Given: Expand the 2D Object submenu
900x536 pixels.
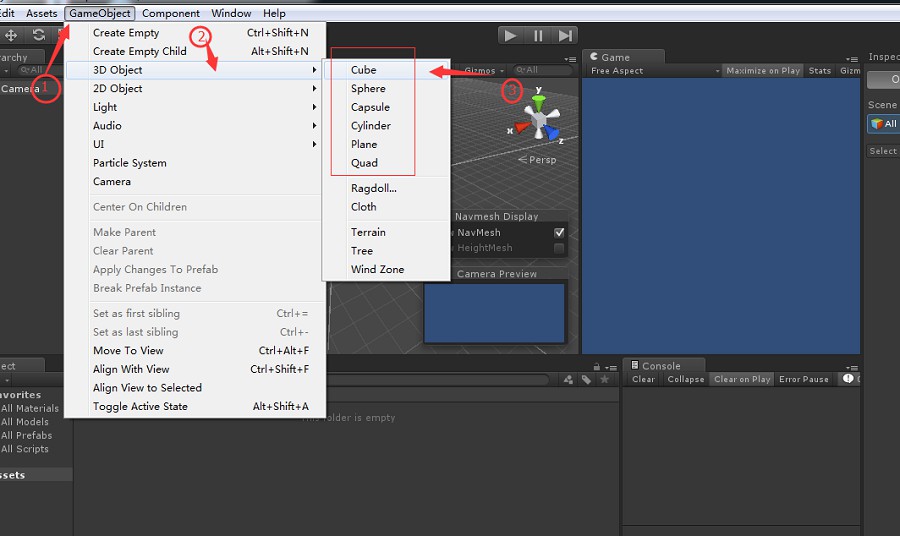Looking at the screenshot, I should pyautogui.click(x=193, y=88).
